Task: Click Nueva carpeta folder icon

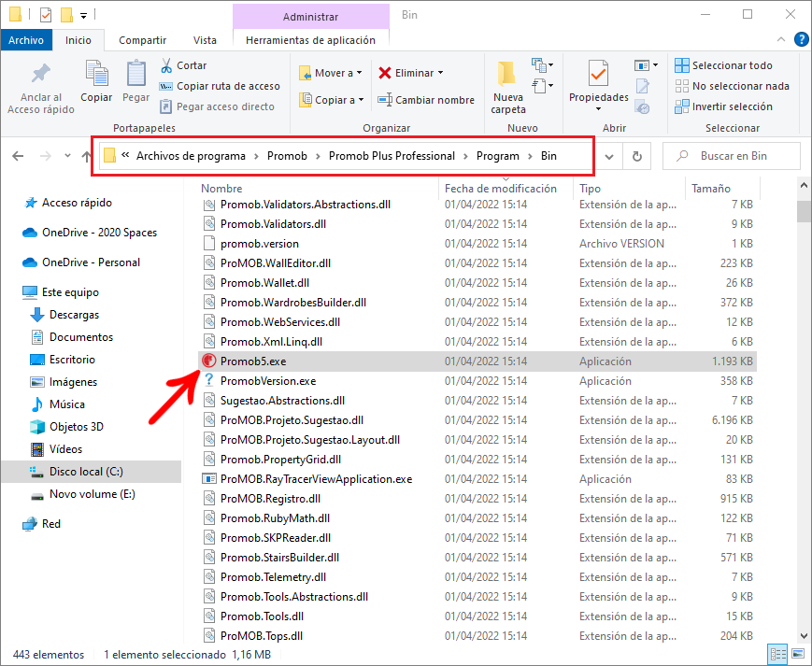Action: (x=506, y=74)
